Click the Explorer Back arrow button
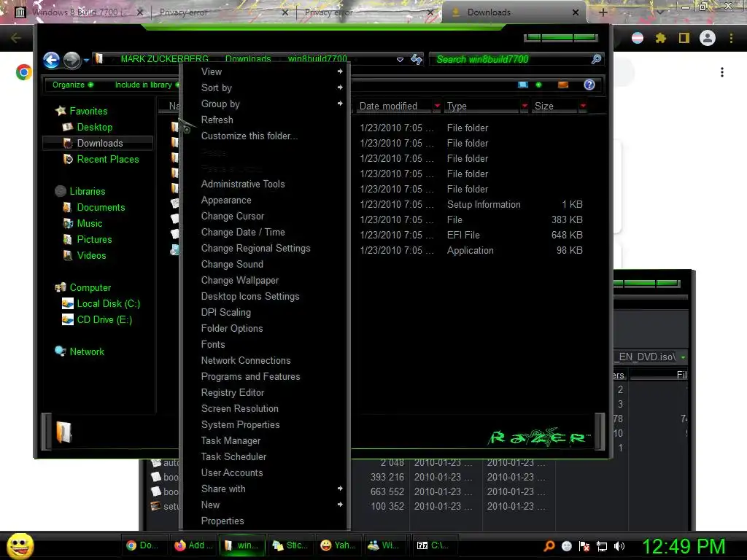 click(52, 60)
